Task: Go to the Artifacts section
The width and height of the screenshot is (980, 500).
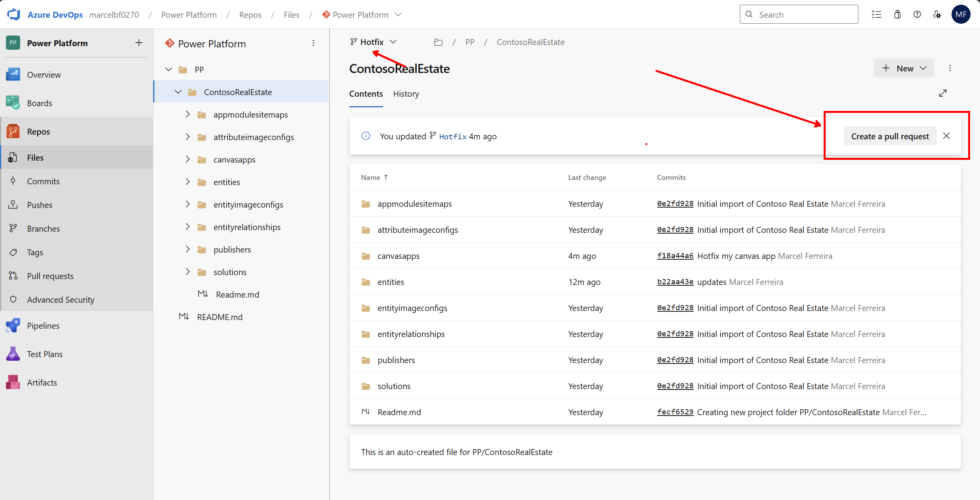Action: (42, 382)
